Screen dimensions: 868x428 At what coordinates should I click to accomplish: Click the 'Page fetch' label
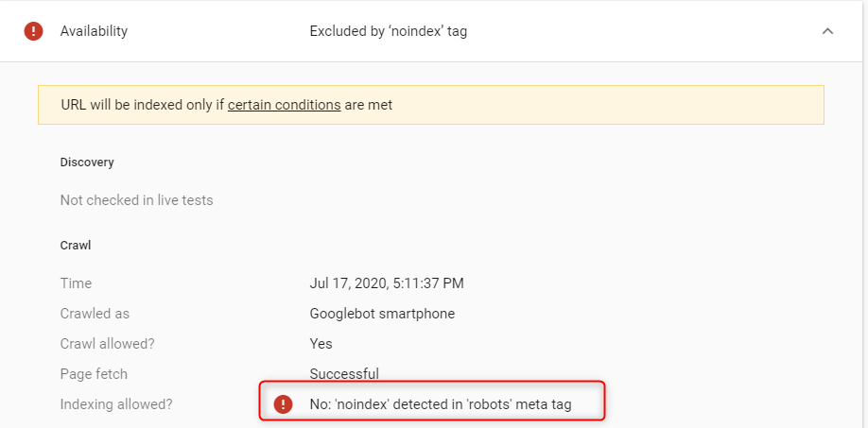click(x=94, y=374)
